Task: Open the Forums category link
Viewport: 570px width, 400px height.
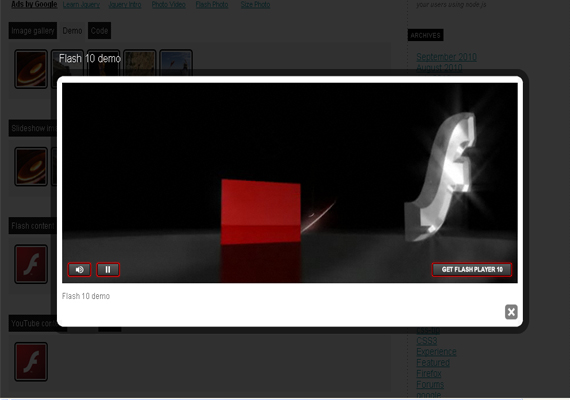Action: pos(430,384)
